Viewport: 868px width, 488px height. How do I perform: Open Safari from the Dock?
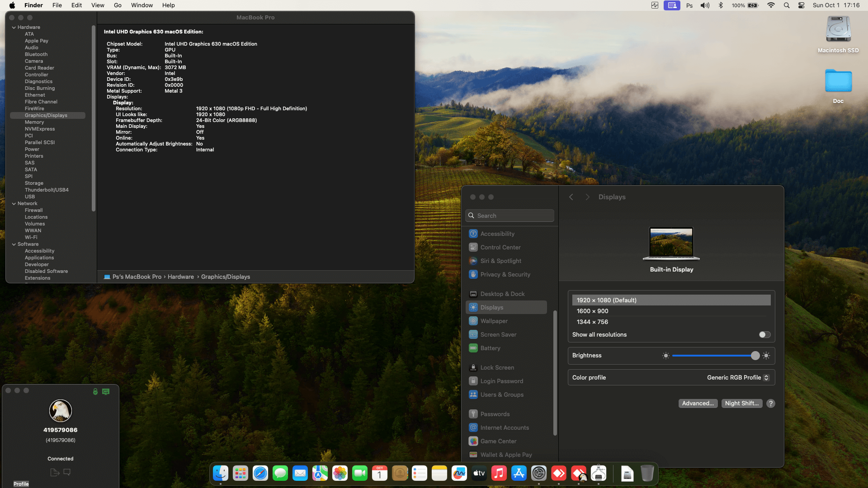coord(260,473)
